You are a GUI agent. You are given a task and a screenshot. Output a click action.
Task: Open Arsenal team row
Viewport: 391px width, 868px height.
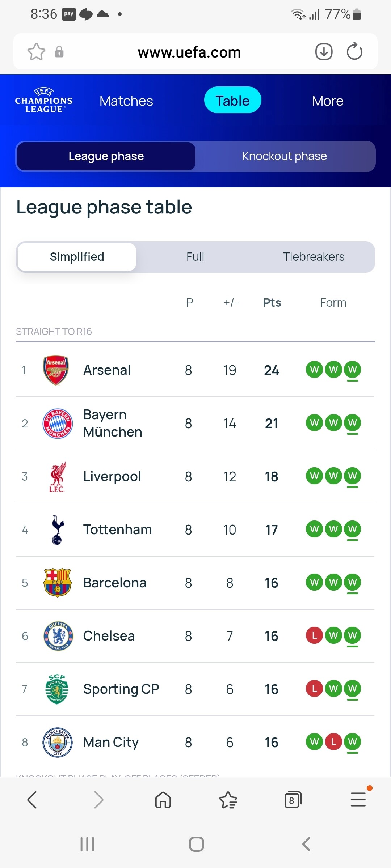coord(107,370)
